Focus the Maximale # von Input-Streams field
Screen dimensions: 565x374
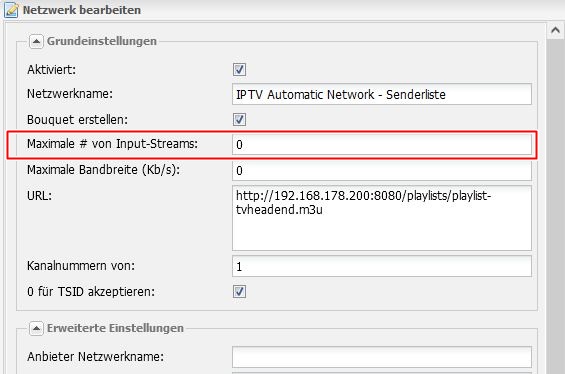pyautogui.click(x=382, y=144)
